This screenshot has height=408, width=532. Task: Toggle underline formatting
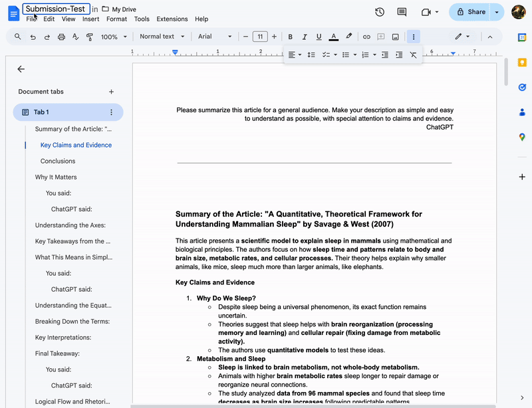tap(319, 37)
